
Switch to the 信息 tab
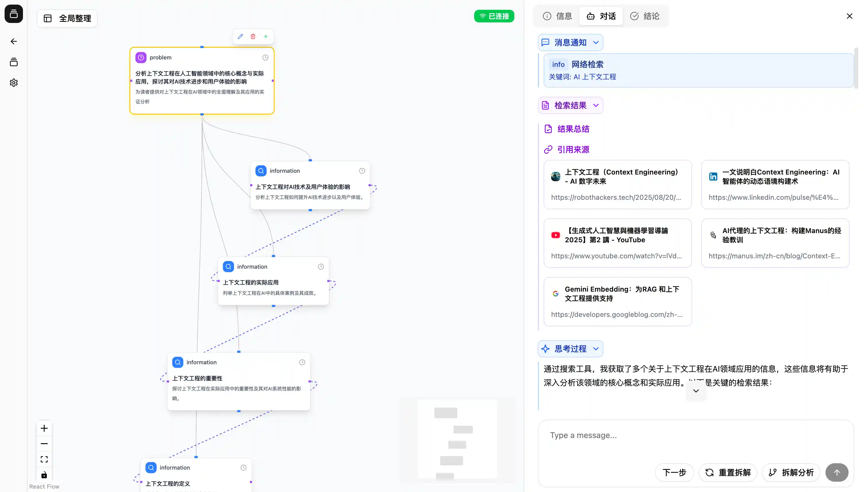click(x=557, y=16)
